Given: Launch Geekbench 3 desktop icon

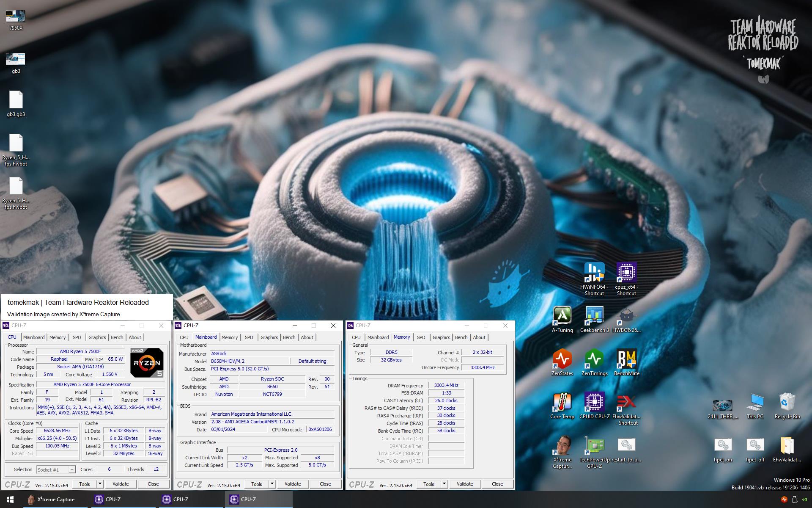Looking at the screenshot, I should tap(594, 319).
